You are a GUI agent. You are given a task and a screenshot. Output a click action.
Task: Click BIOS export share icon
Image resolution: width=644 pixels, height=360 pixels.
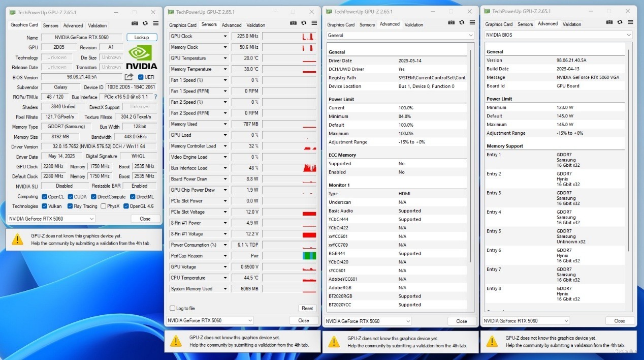[x=129, y=77]
